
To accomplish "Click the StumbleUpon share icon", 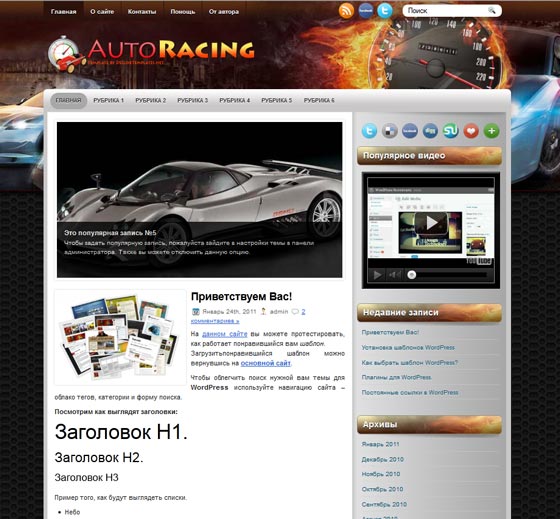I will coord(451,131).
